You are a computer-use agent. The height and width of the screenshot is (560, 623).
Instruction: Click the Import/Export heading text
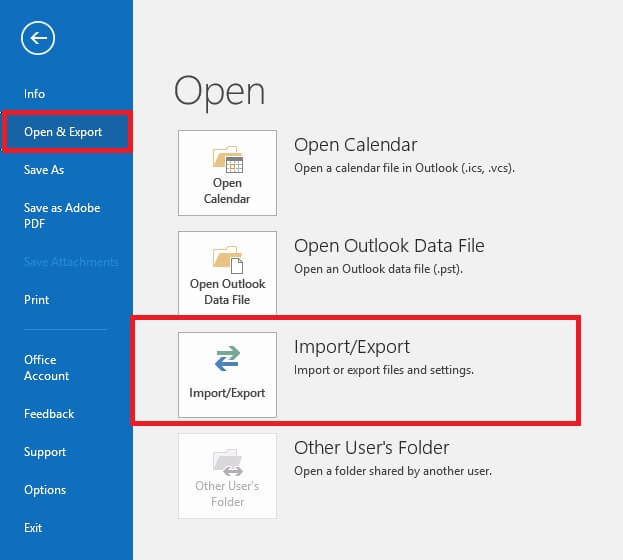(352, 347)
